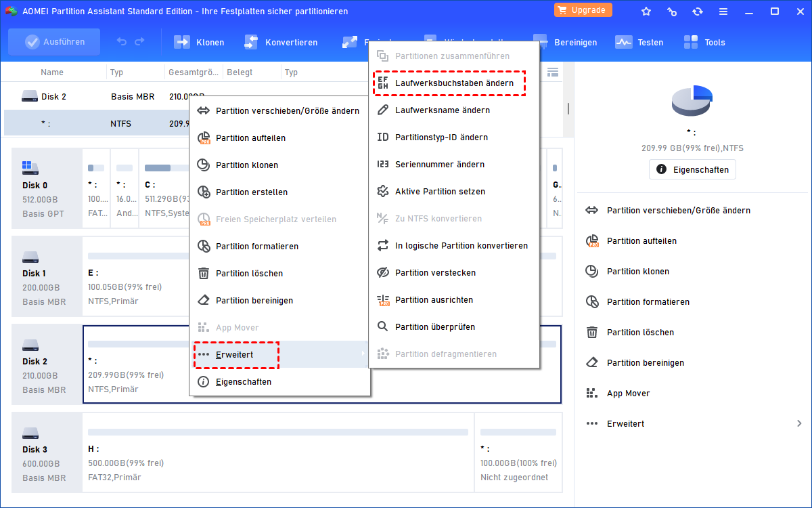This screenshot has height=508, width=812.
Task: Select 'Partition verstecken' in submenu
Action: 454,272
